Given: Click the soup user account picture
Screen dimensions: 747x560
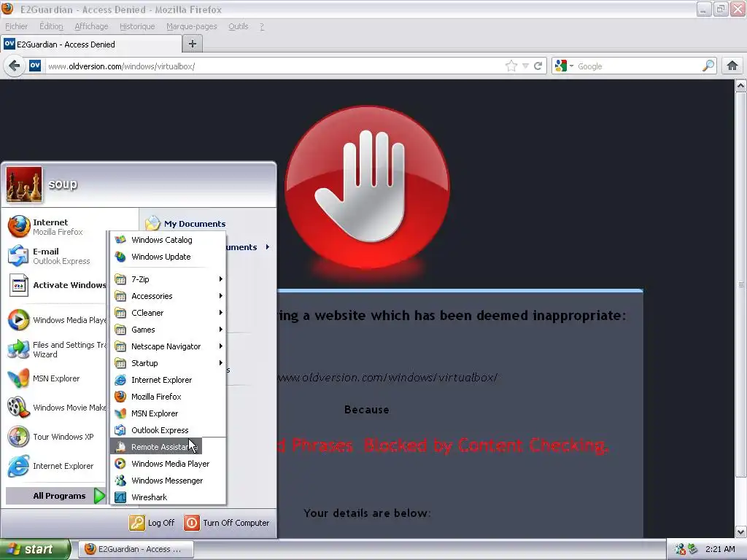Looking at the screenshot, I should tap(24, 184).
